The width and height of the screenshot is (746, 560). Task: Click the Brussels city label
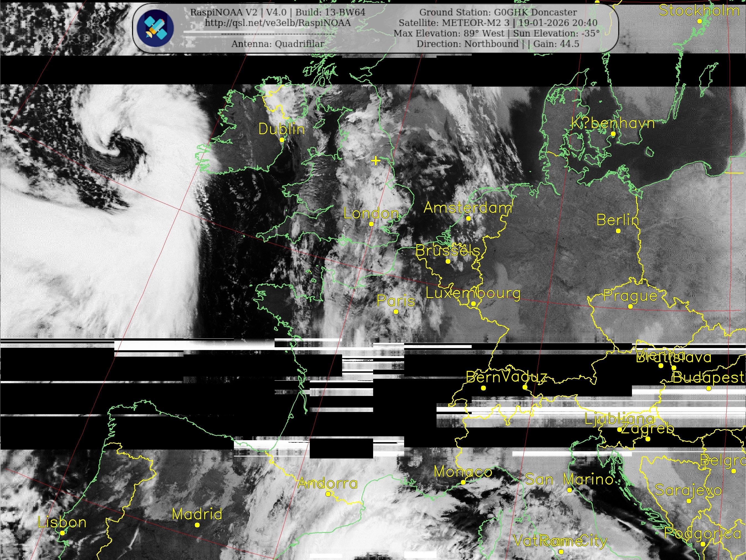tap(448, 250)
